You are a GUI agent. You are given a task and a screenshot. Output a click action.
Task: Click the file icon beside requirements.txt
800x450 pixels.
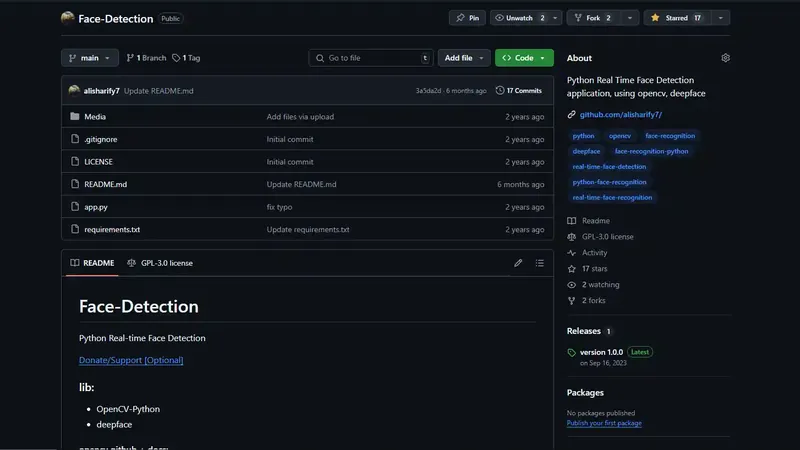(75, 229)
